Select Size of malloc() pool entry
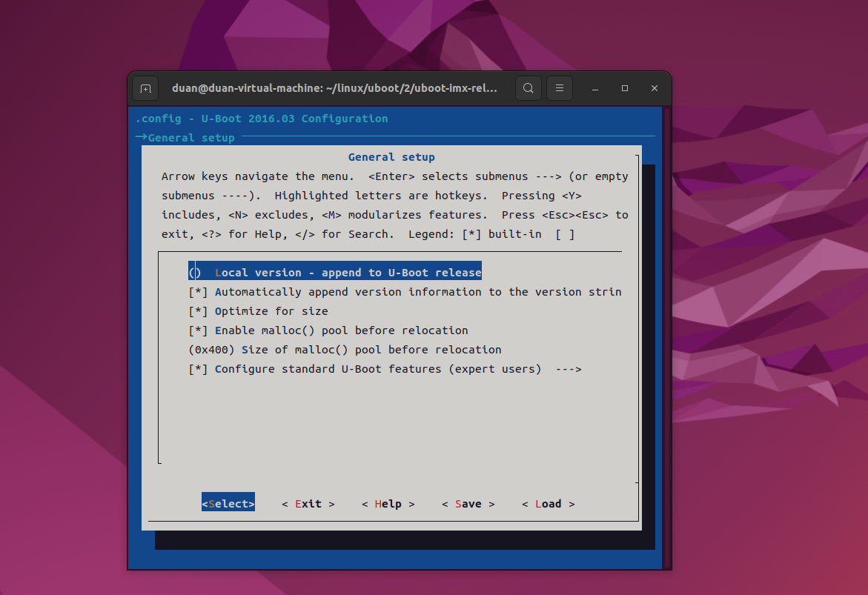Screen dimensions: 868x595 click(345, 350)
